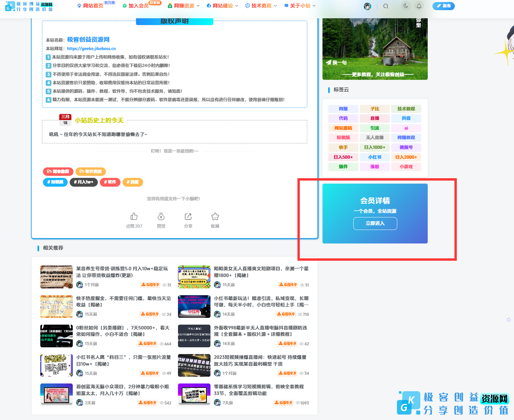
Task: Click the 小红书最新玩法 article thumbnail
Action: pyautogui.click(x=194, y=306)
